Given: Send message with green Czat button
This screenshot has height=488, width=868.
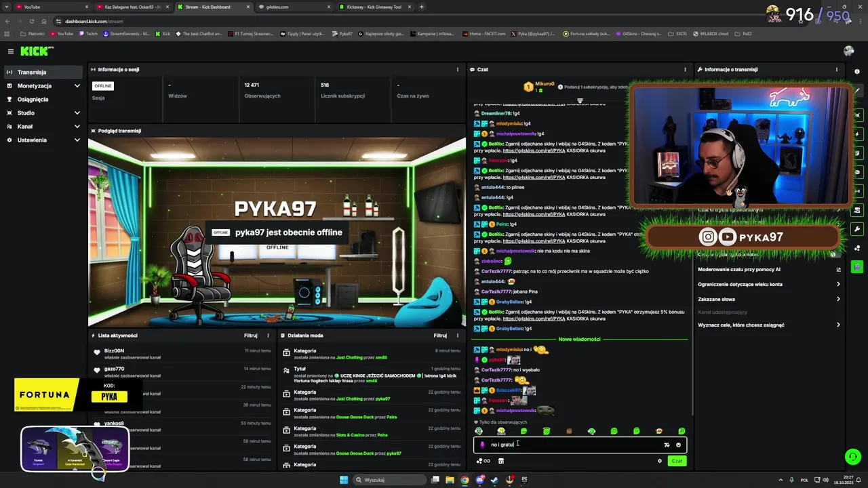Looking at the screenshot, I should point(677,461).
